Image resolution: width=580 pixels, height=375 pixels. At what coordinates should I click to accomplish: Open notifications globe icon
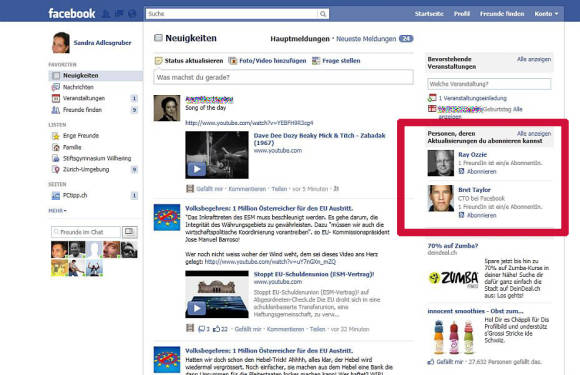tap(132, 14)
